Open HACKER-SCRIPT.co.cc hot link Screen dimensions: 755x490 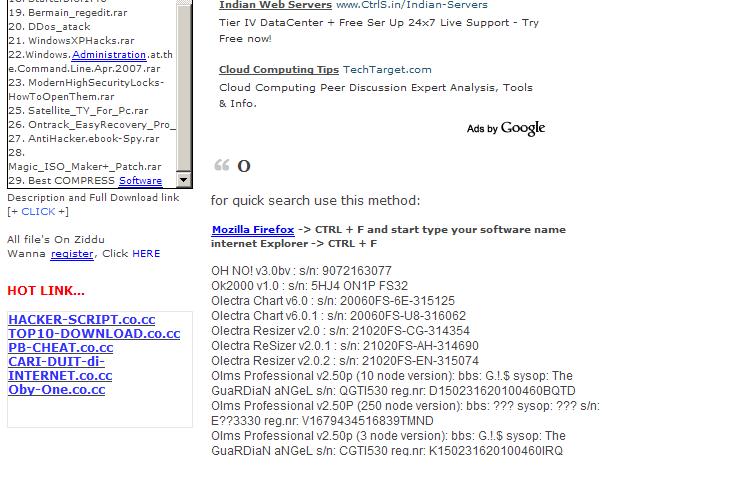[x=81, y=320]
